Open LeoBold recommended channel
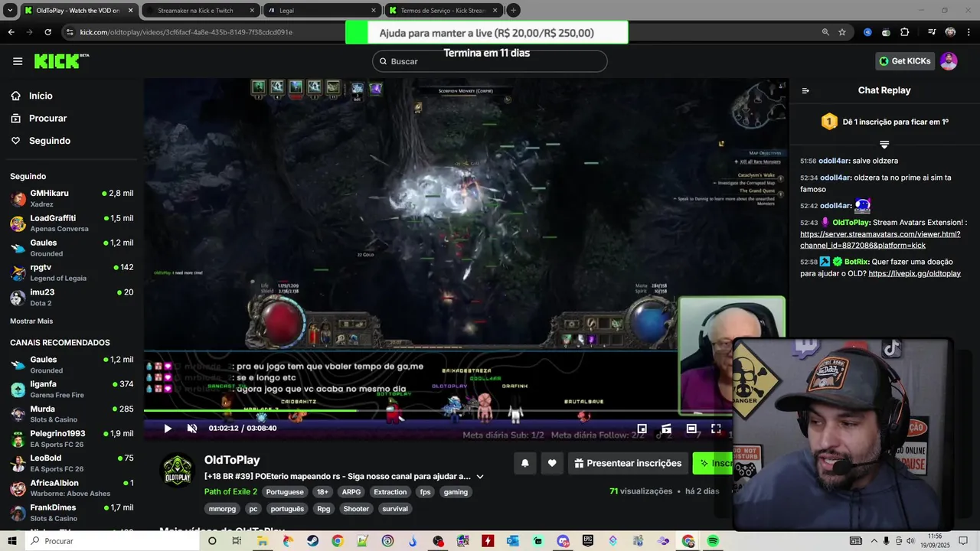The width and height of the screenshot is (980, 551). tap(72, 463)
